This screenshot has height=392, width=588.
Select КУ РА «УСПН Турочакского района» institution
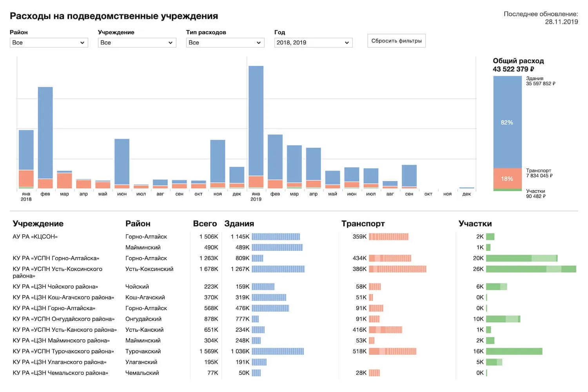pos(63,351)
